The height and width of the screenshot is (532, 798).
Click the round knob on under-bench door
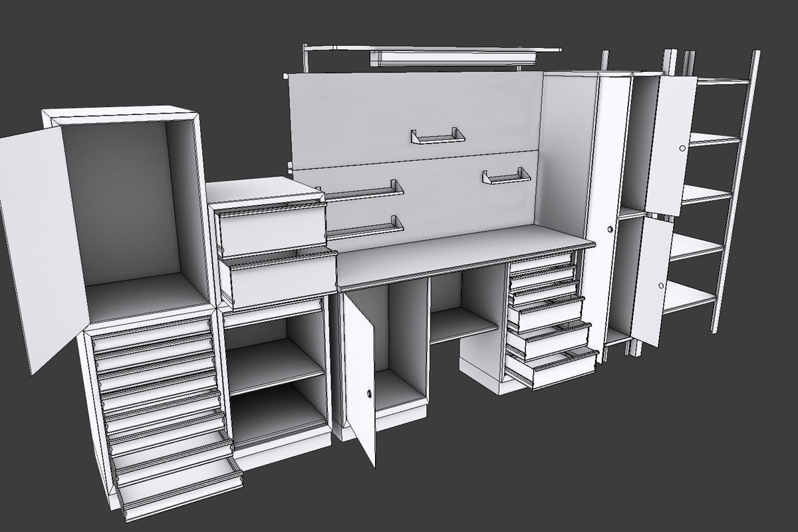[369, 394]
